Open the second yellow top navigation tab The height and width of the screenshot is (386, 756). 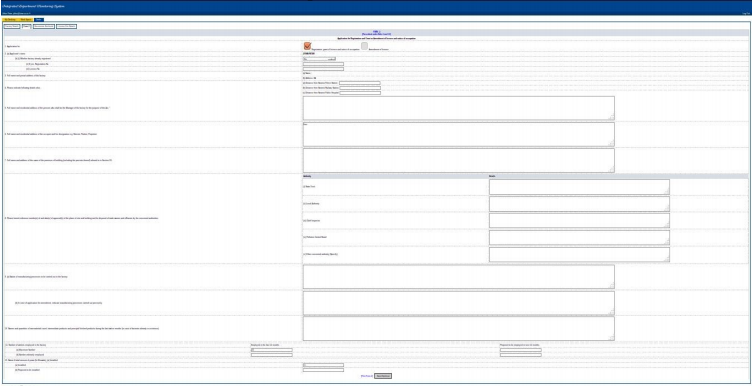[x=26, y=20]
